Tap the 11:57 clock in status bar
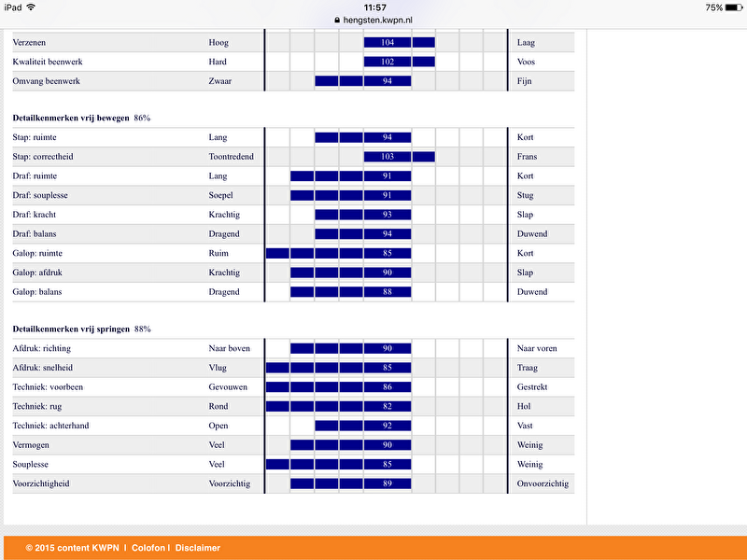Image resolution: width=747 pixels, height=560 pixels. 374,7
